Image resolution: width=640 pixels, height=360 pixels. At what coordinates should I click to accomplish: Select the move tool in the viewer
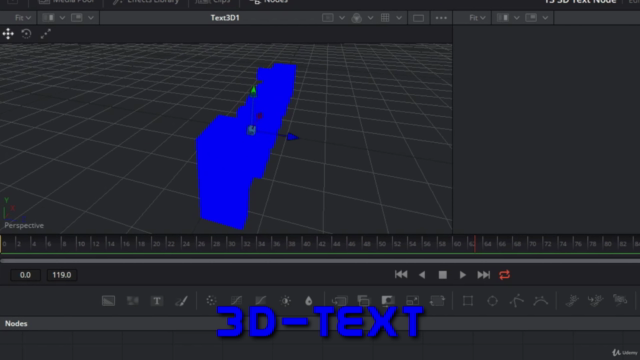click(x=8, y=33)
